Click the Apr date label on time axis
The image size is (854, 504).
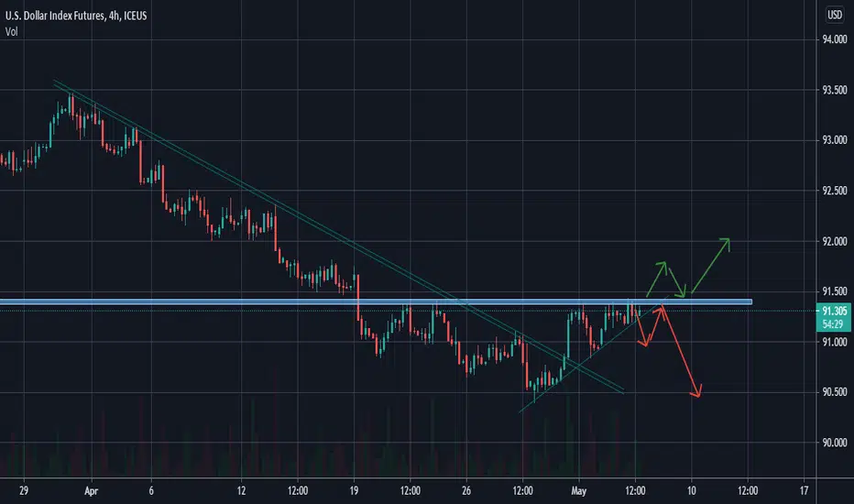point(91,491)
